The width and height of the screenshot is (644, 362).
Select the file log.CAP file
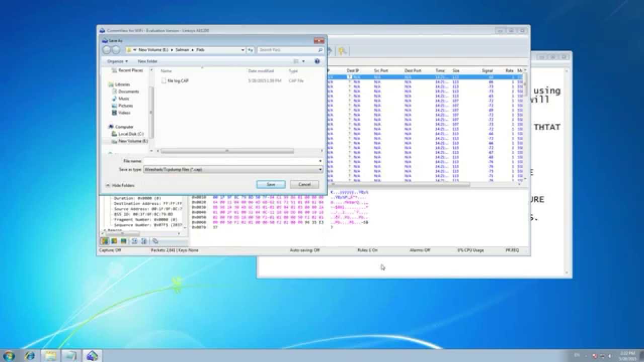(175, 80)
